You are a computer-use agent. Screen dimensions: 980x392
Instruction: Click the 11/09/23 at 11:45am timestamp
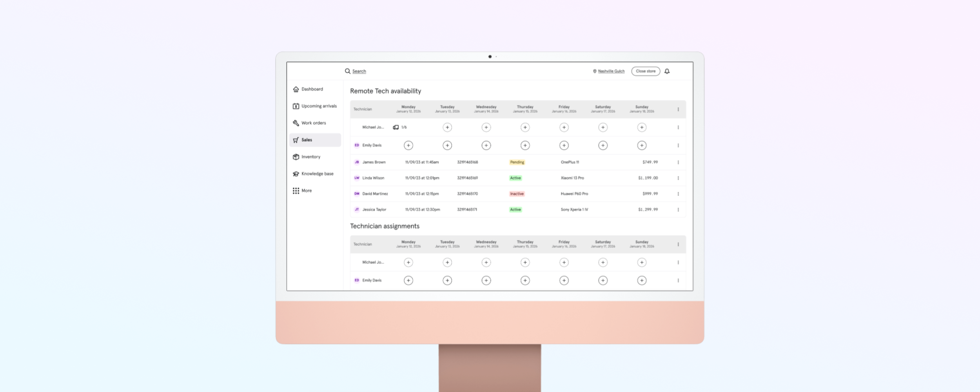coord(422,162)
